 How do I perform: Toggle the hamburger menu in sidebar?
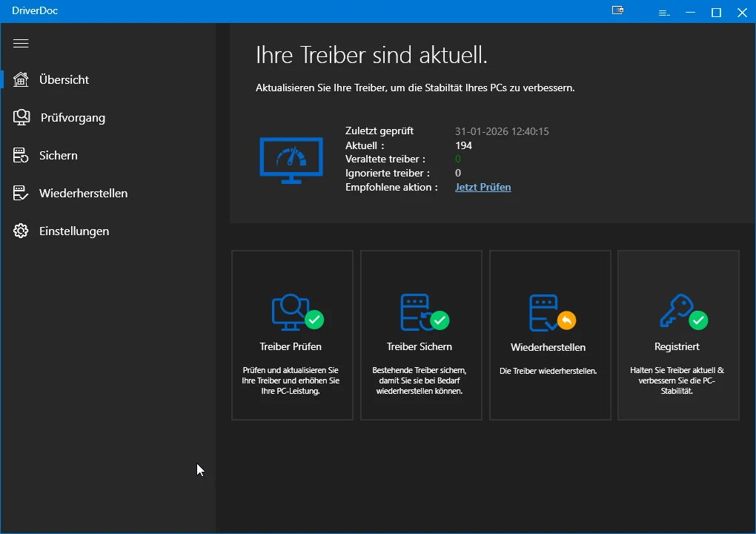click(x=21, y=44)
